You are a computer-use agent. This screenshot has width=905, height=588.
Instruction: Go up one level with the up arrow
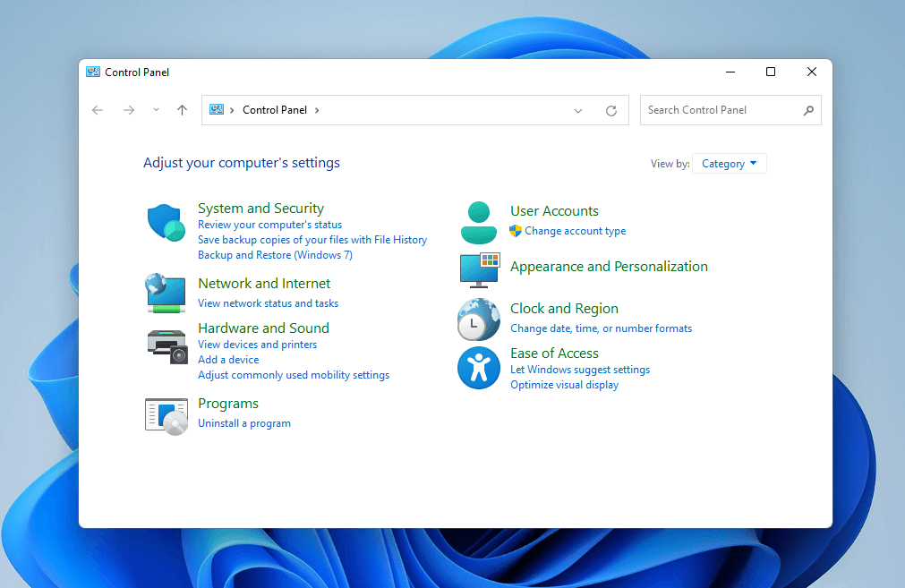coord(182,110)
